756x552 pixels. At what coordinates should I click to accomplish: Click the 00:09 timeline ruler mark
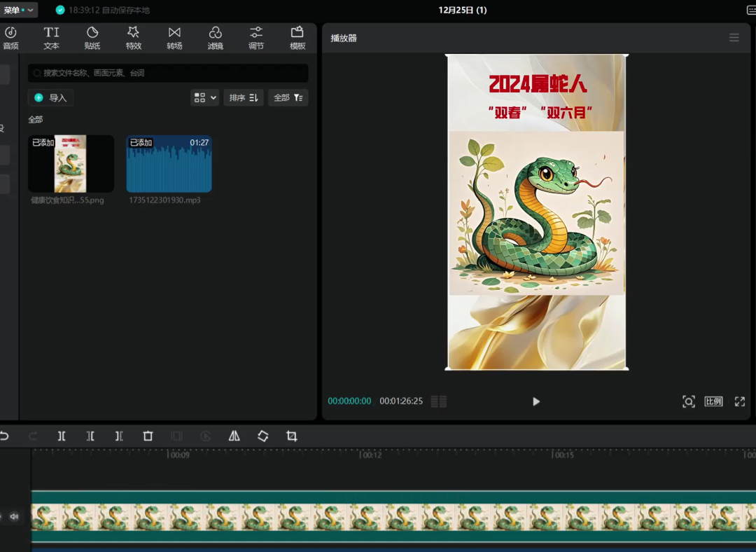[x=178, y=455]
